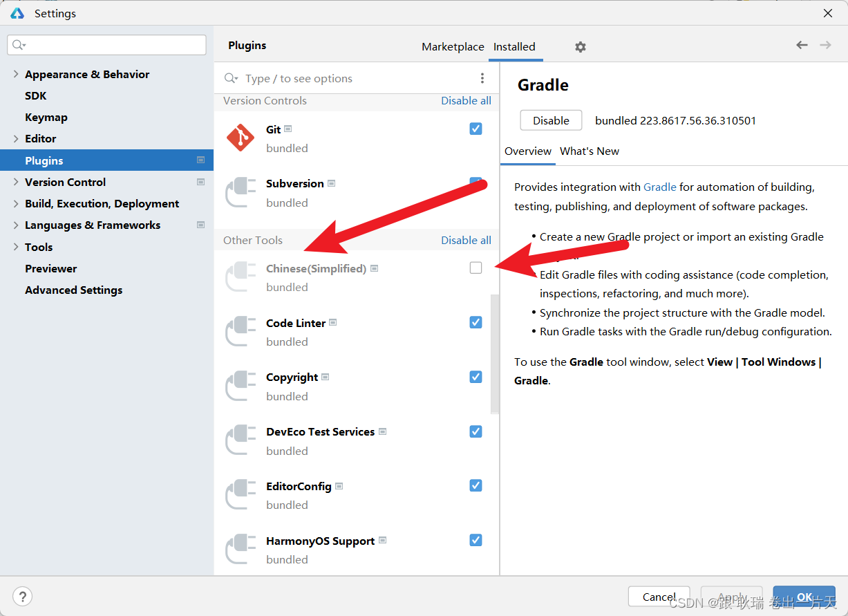Screen dimensions: 848x616
Task: Click the project-level icon beside Plugins
Action: [x=200, y=160]
